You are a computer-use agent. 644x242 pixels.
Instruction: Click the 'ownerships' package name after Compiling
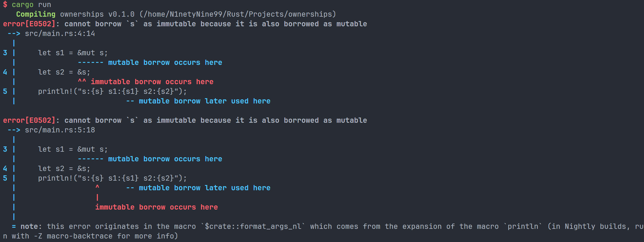(x=82, y=14)
